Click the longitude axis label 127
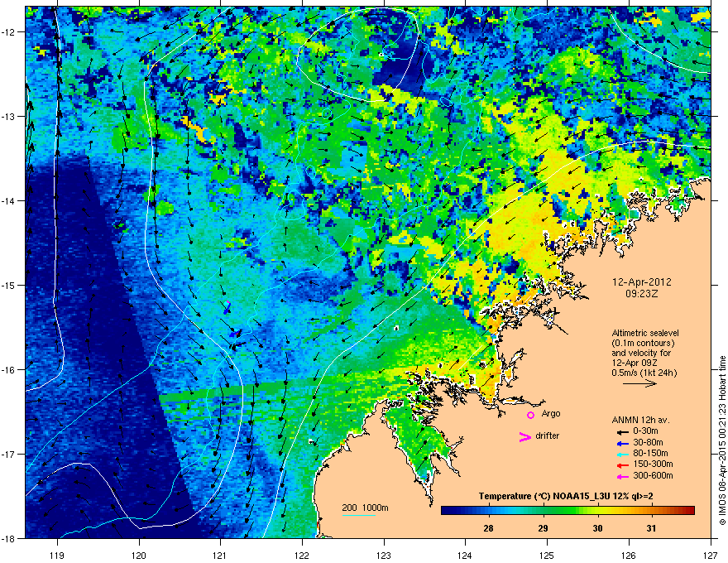The width and height of the screenshot is (728, 563). tap(711, 556)
